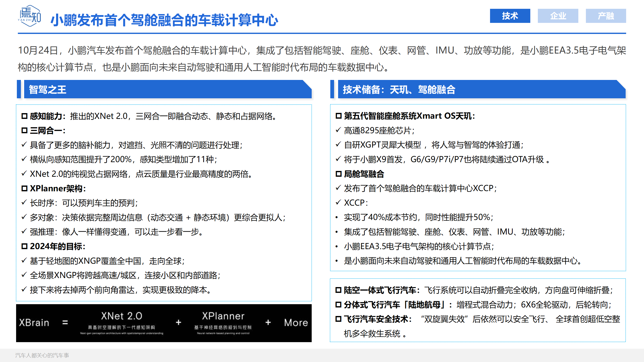
Task: Click the text 机多伞救生系统
Action: click(372, 334)
